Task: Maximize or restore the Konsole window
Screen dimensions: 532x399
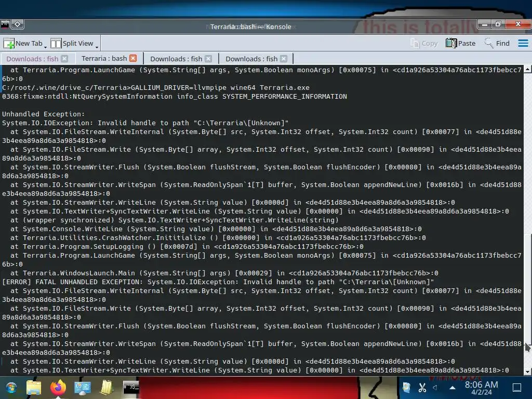Action: click(498, 24)
